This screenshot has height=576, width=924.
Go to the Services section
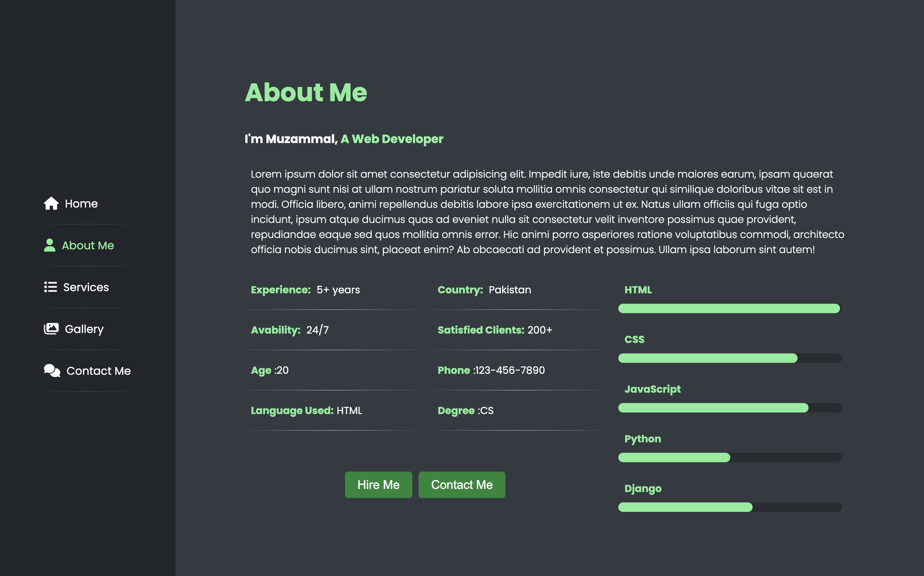tap(86, 287)
